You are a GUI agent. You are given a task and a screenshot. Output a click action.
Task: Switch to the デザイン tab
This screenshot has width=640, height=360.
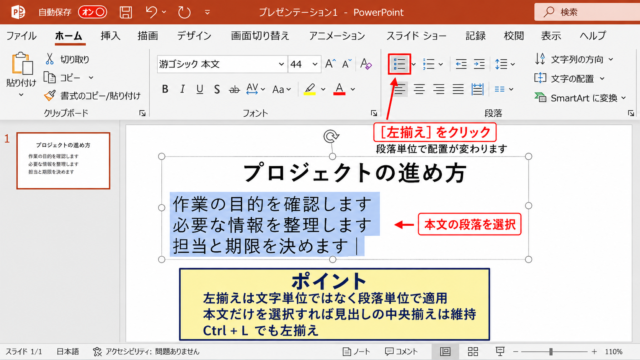(x=194, y=36)
